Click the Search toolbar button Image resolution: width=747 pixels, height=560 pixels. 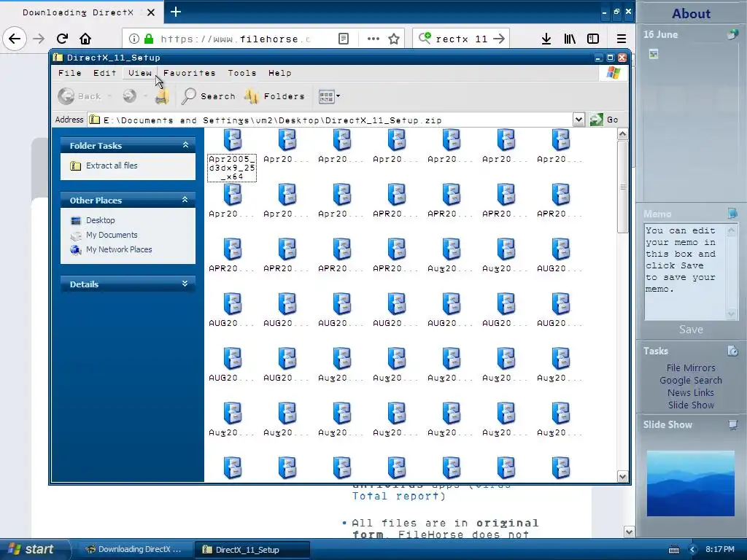pos(209,96)
